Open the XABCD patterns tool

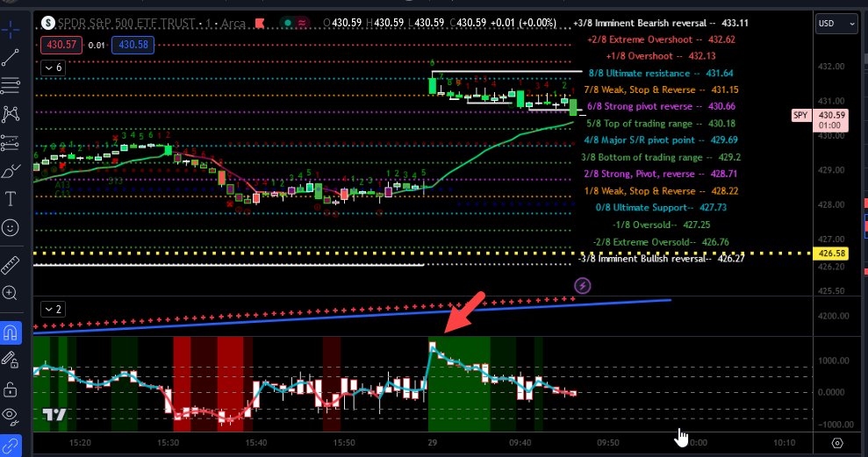[x=10, y=115]
